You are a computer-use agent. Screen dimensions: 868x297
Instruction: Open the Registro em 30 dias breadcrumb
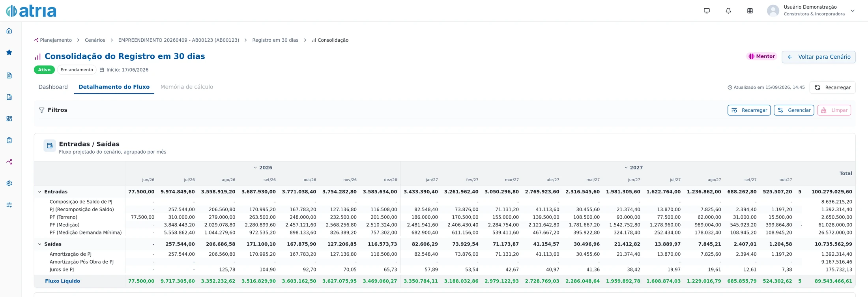(x=275, y=40)
